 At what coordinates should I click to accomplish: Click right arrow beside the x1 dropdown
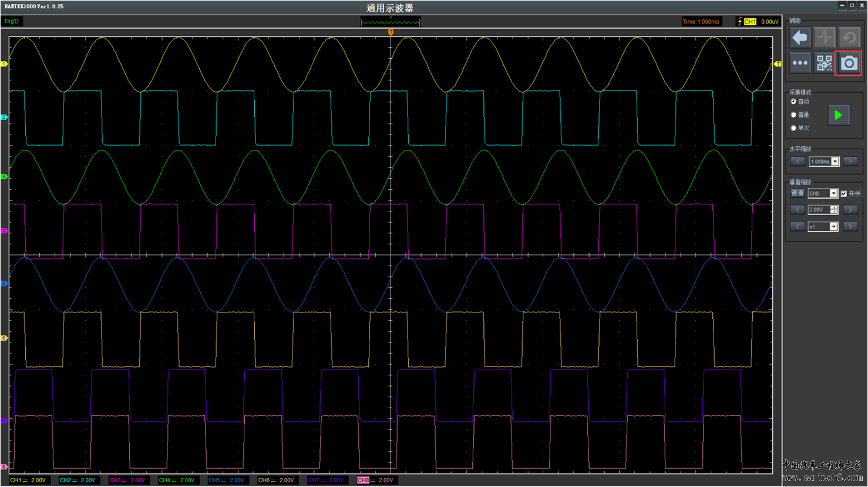pyautogui.click(x=850, y=226)
